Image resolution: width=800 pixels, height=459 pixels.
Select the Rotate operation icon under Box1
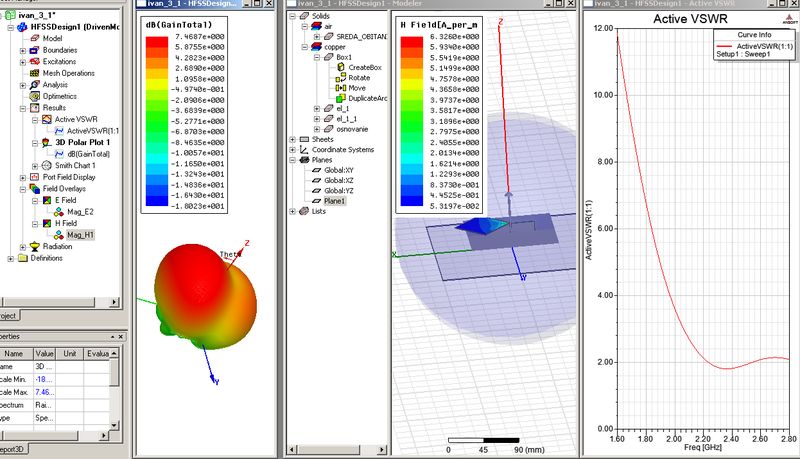[341, 76]
